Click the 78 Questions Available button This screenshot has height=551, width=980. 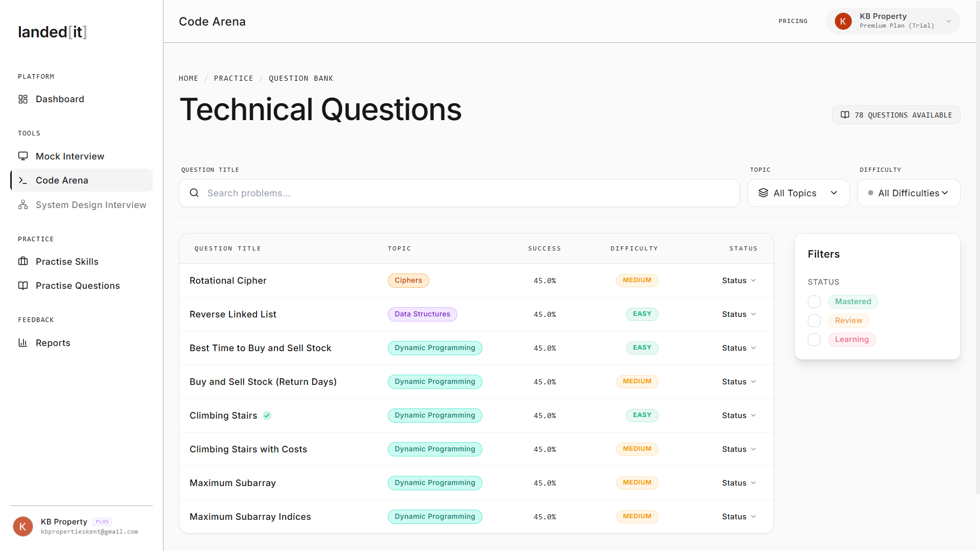[896, 114]
